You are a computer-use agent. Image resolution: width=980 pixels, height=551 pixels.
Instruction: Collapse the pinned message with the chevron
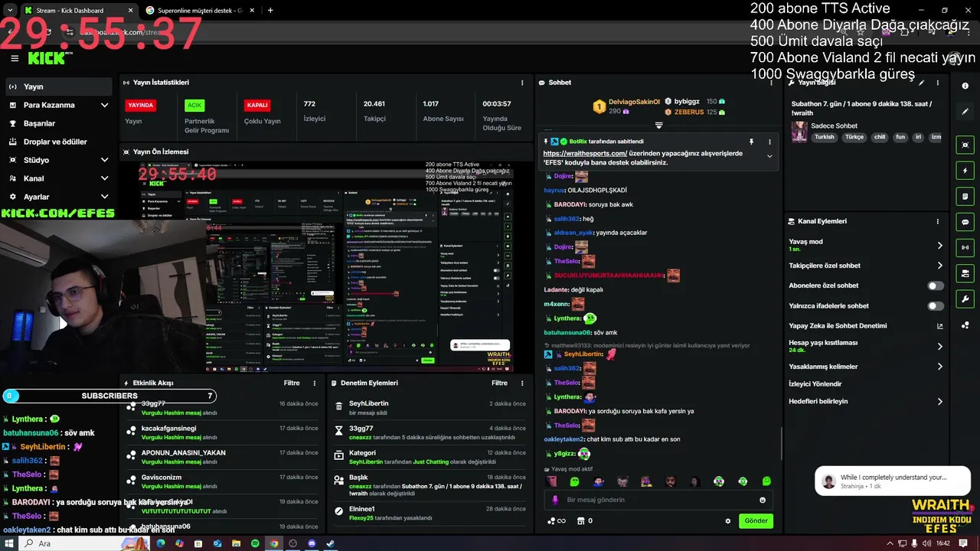coord(769,157)
